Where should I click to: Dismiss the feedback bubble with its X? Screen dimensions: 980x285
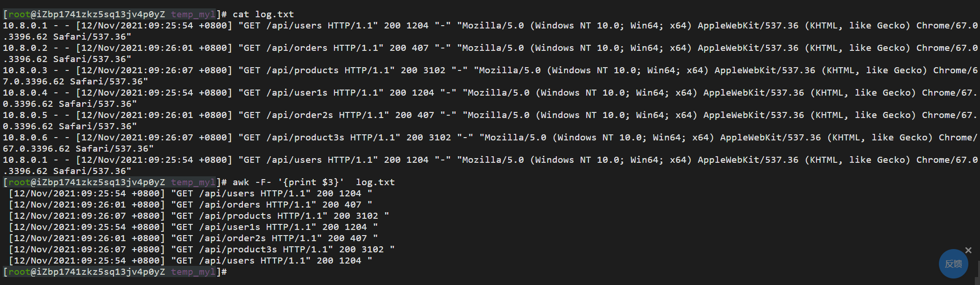click(x=968, y=250)
